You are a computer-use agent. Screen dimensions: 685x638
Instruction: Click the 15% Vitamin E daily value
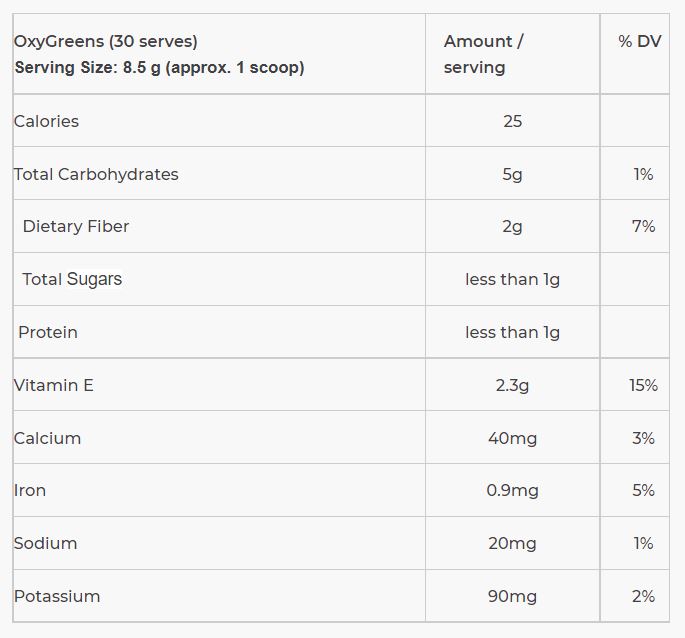click(x=643, y=385)
